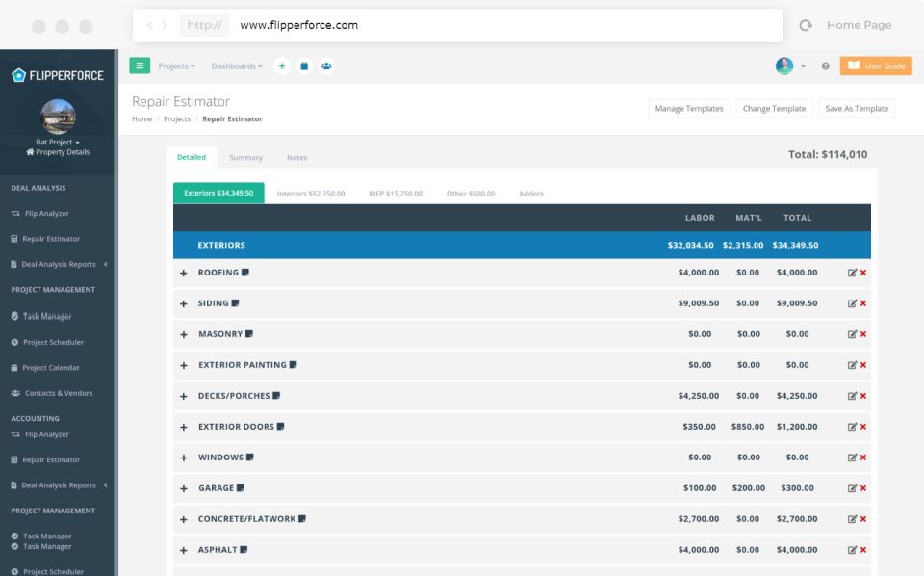Open the user avatar dropdown
The height and width of the screenshot is (576, 924).
point(788,65)
